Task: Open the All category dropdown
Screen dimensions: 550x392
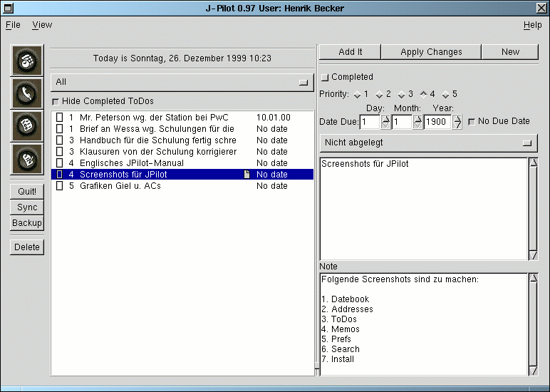Action: (182, 82)
